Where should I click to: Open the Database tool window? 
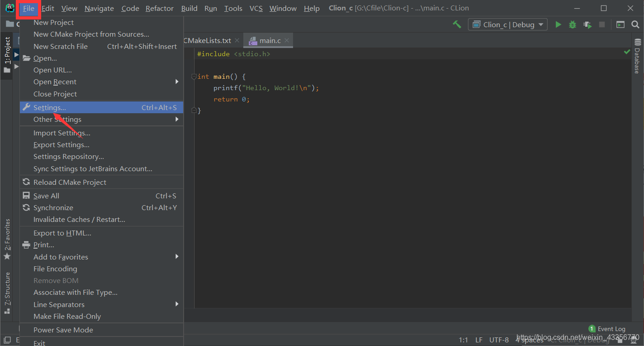pos(638,56)
